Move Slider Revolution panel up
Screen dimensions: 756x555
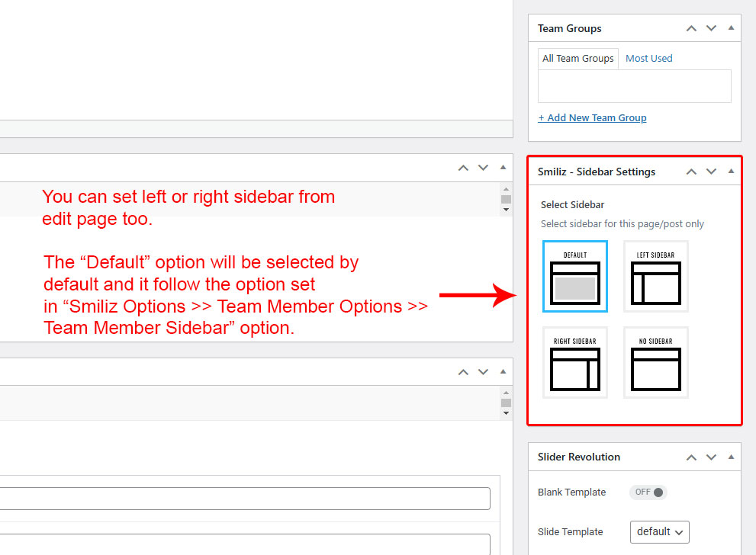(x=691, y=457)
